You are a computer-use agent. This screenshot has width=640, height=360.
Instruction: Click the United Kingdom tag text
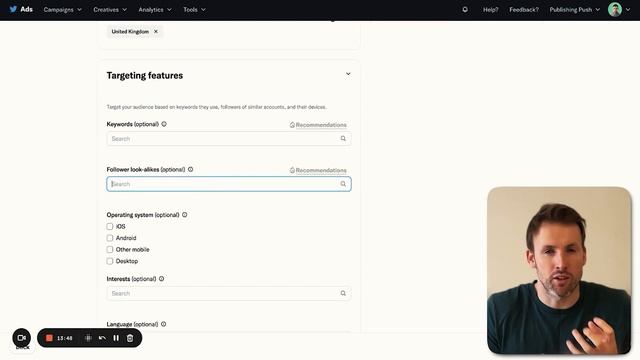(130, 31)
